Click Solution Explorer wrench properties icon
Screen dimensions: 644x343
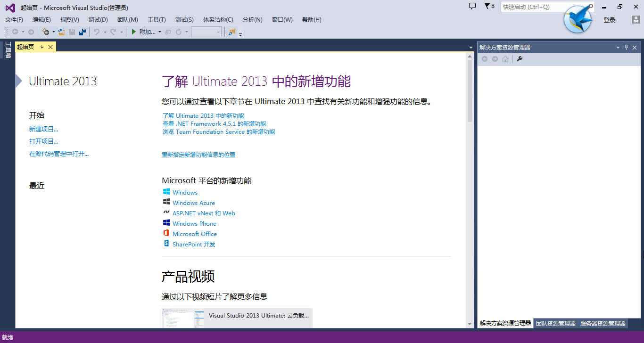(x=520, y=59)
